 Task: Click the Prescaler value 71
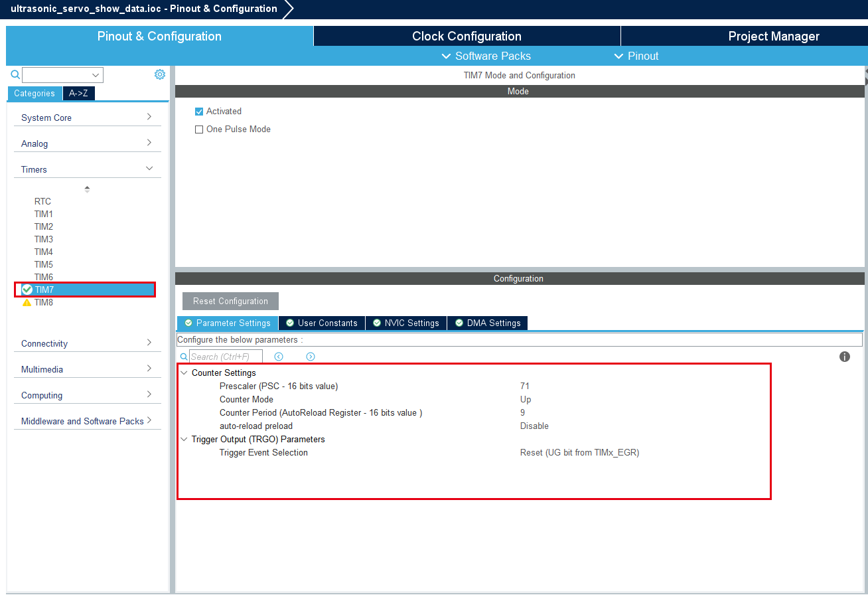coord(525,386)
